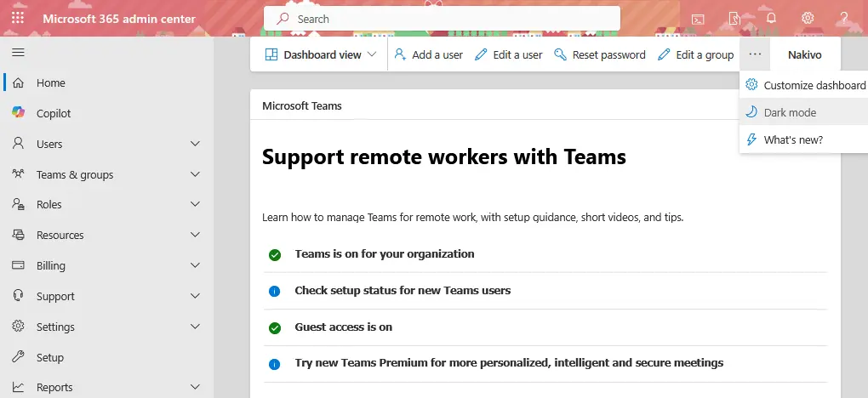This screenshot has width=868, height=398.
Task: Expand the Support section chevron
Action: point(195,296)
